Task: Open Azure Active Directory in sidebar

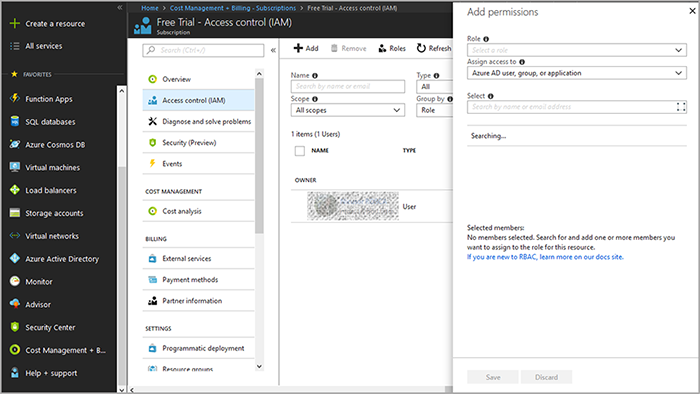Action: click(x=62, y=259)
